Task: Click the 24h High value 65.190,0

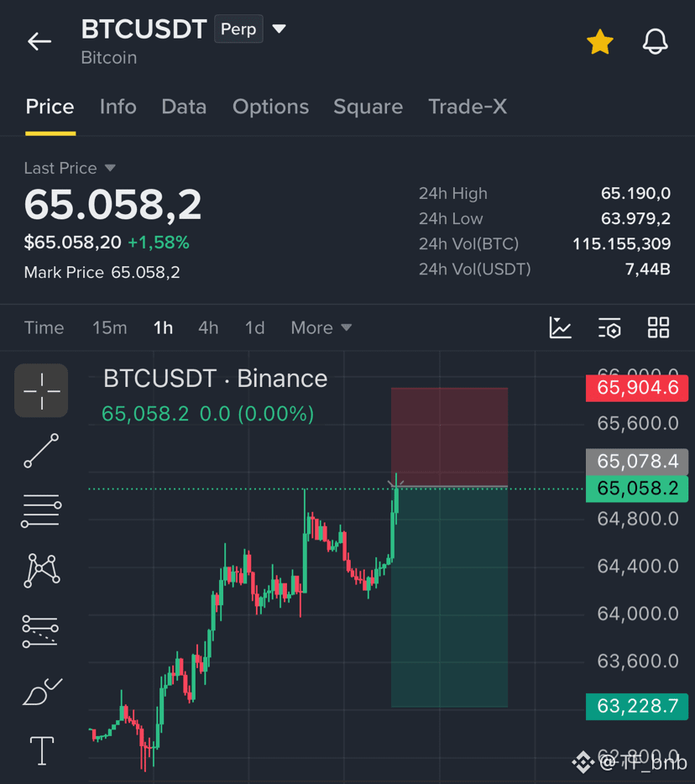Action: (635, 194)
